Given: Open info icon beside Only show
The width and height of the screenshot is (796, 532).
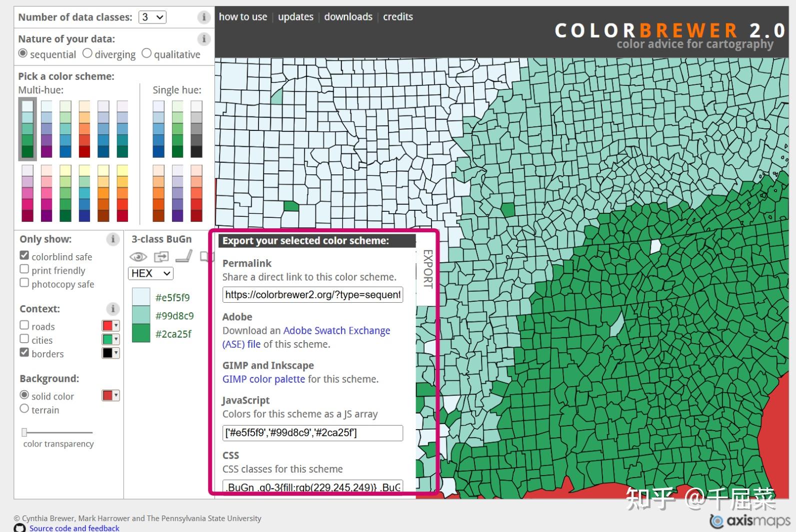Looking at the screenshot, I should 113,239.
